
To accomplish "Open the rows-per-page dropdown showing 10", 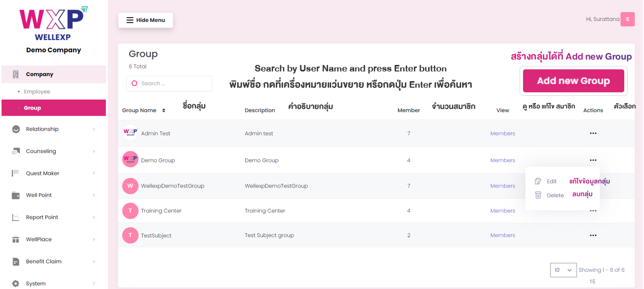I will pyautogui.click(x=563, y=270).
